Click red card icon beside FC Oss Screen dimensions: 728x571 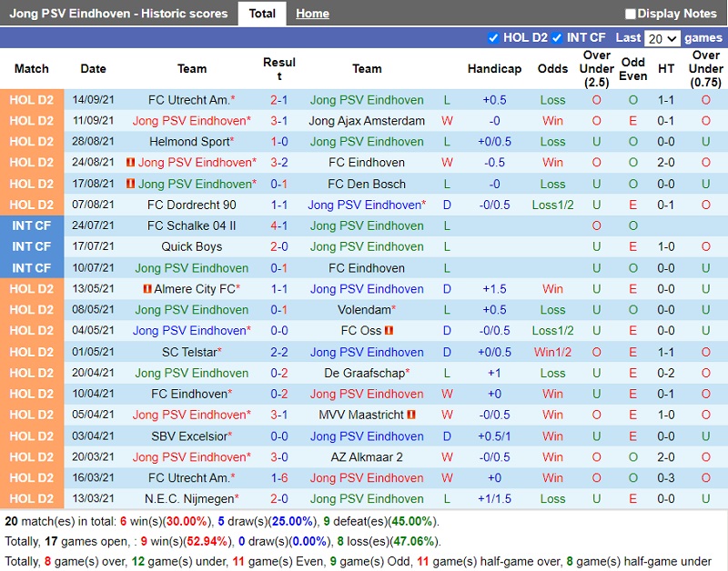389,331
